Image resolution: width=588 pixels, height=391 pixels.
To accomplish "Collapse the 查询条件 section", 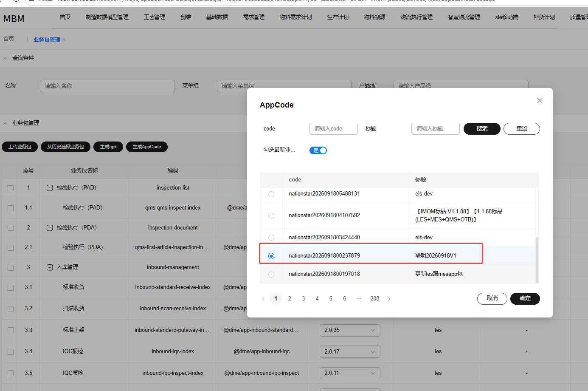I will [5, 58].
